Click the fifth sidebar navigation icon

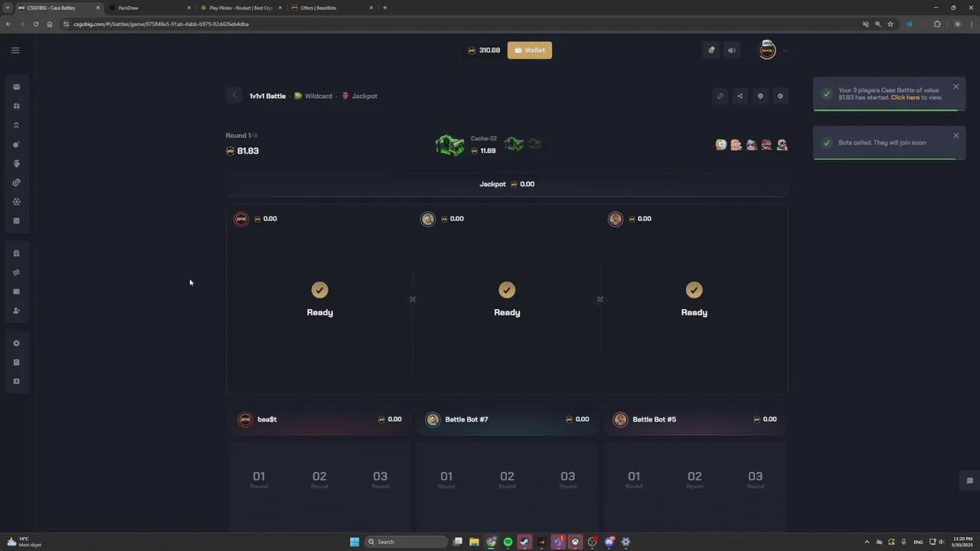tap(16, 164)
